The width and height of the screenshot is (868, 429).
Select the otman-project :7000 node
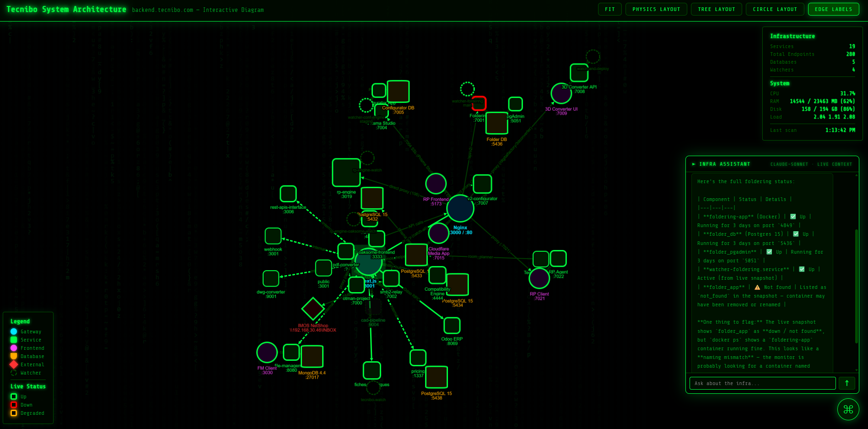[x=356, y=285]
